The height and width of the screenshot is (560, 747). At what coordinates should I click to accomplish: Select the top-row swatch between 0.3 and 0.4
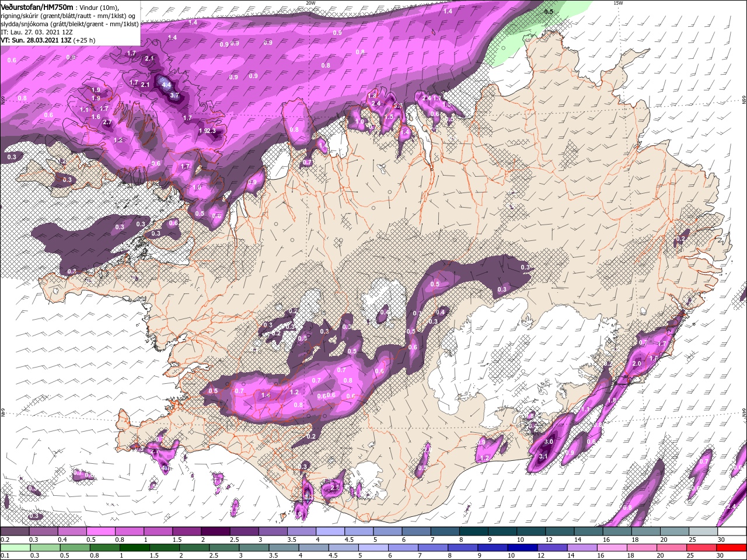(x=43, y=531)
